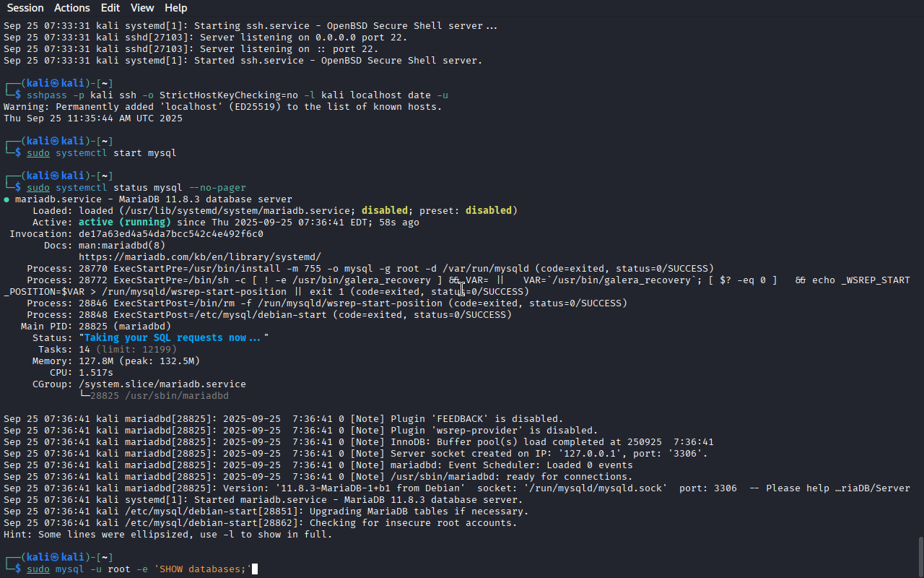Open the Help menu
924x578 pixels.
[175, 8]
